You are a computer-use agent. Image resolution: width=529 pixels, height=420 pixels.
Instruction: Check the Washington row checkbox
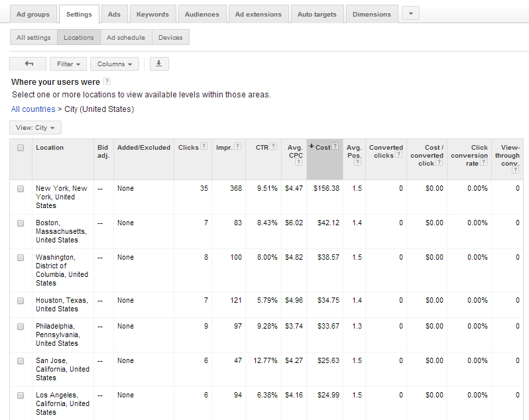(21, 258)
